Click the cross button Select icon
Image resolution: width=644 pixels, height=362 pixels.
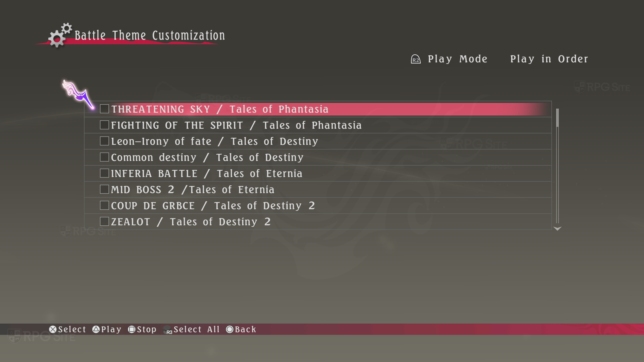pyautogui.click(x=53, y=329)
